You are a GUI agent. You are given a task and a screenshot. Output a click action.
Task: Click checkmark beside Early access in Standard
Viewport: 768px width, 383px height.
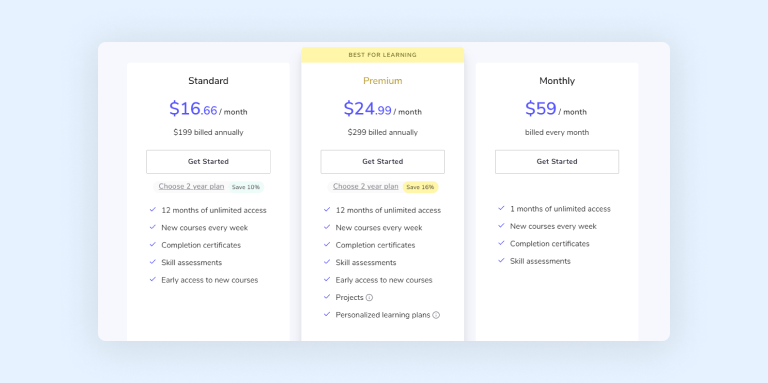(152, 279)
